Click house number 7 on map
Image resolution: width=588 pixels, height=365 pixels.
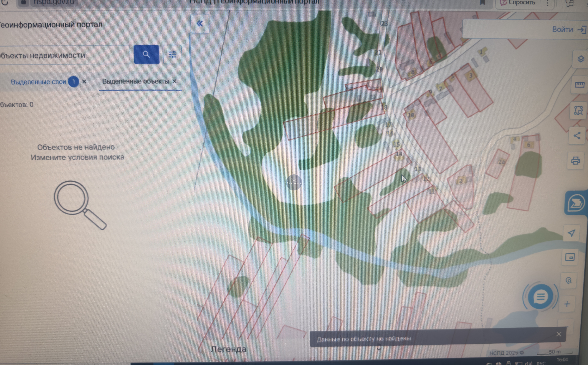tap(440, 89)
